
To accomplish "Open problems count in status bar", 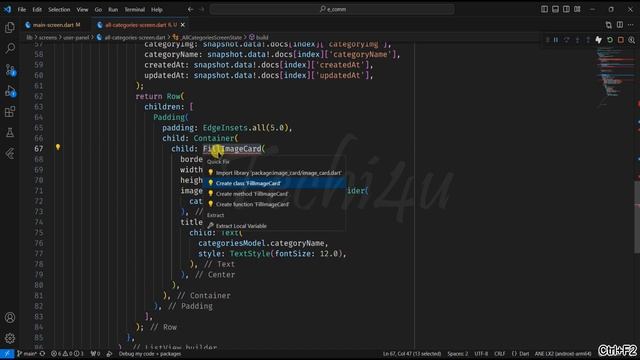I will (67, 353).
